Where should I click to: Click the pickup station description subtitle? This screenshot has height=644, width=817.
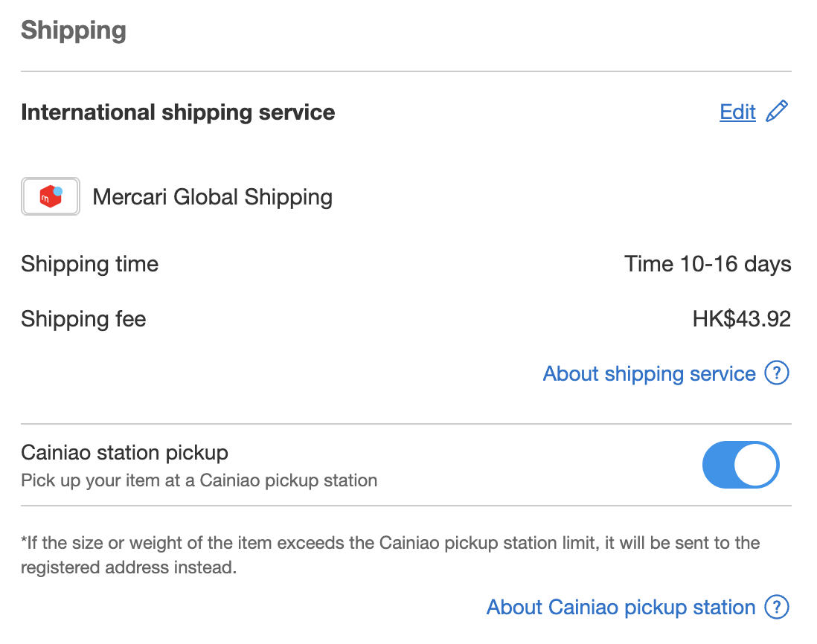coord(199,480)
